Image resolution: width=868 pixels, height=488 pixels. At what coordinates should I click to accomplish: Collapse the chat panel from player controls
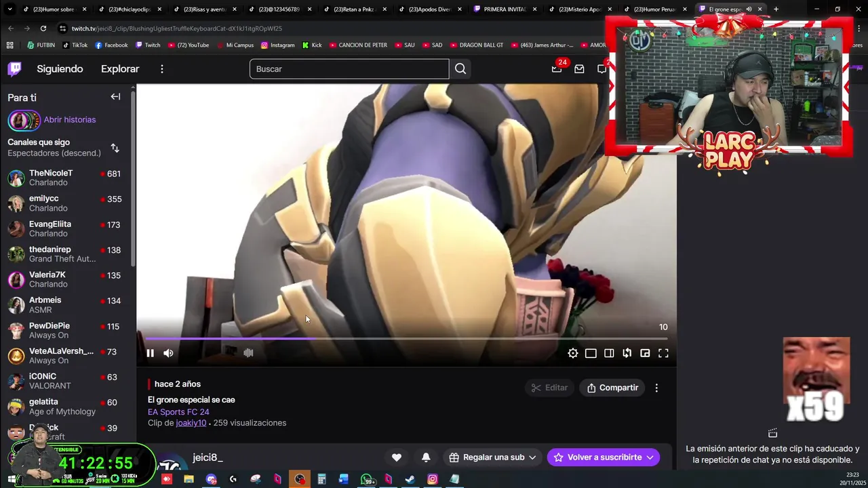click(609, 353)
